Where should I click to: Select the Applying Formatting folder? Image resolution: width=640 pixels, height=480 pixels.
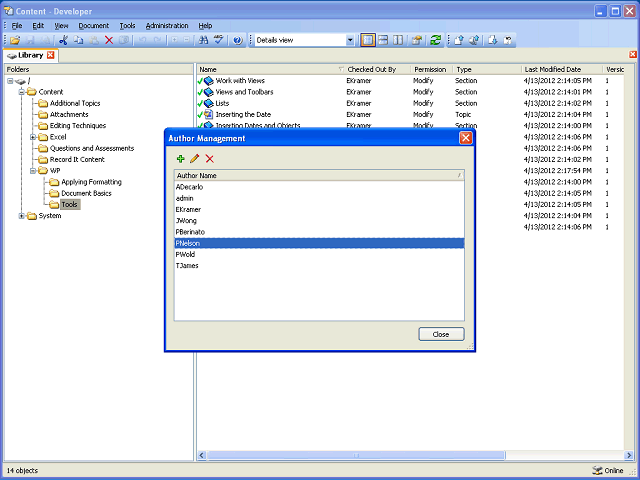[91, 182]
